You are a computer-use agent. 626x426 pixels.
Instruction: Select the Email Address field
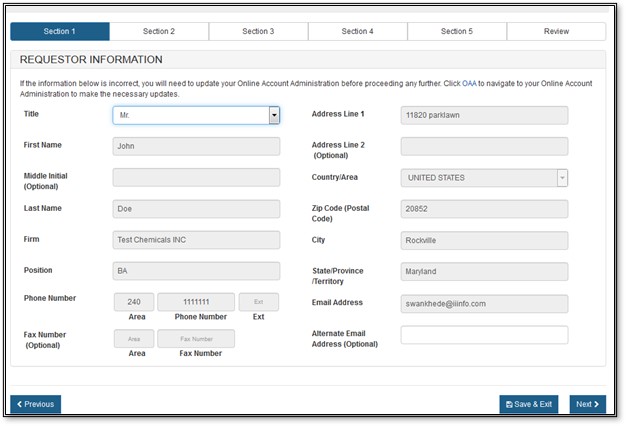(484, 303)
